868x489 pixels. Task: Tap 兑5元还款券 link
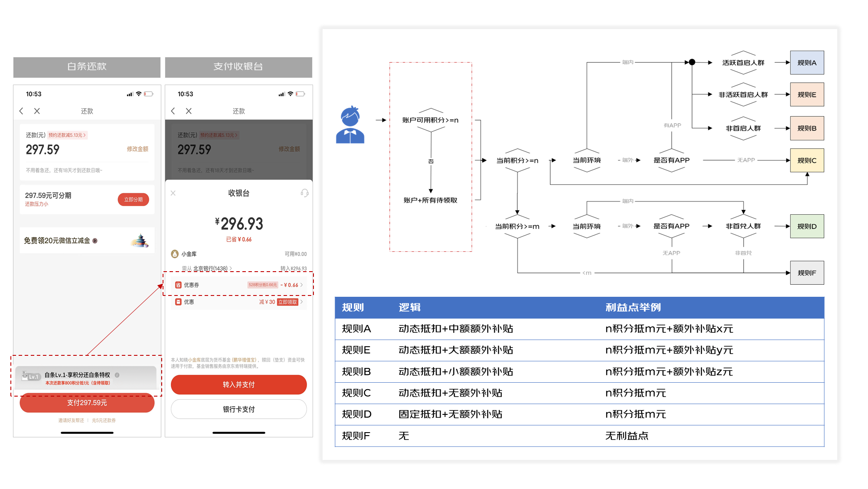click(104, 420)
